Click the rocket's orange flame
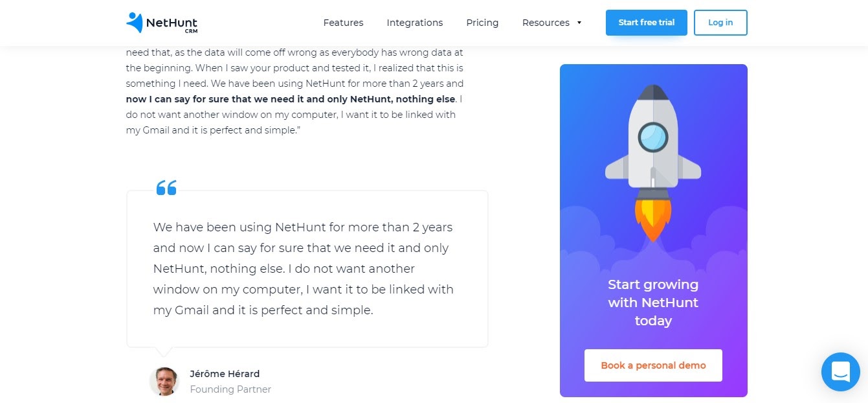 tap(652, 217)
